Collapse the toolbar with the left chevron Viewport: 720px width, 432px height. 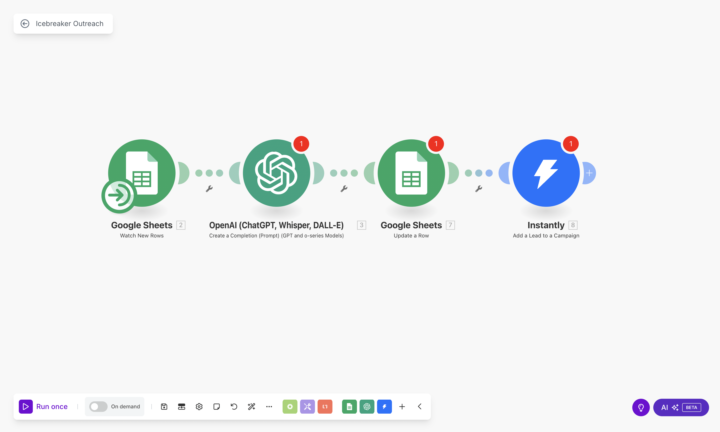click(419, 407)
